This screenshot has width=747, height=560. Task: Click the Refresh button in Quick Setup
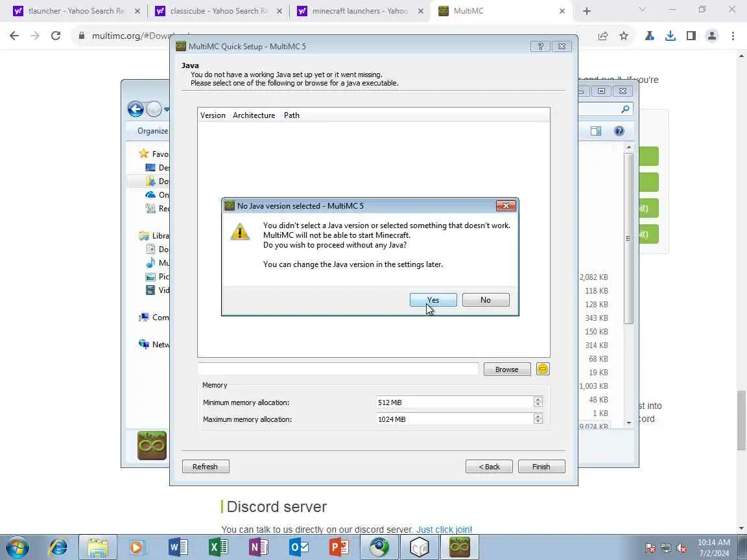(x=206, y=466)
